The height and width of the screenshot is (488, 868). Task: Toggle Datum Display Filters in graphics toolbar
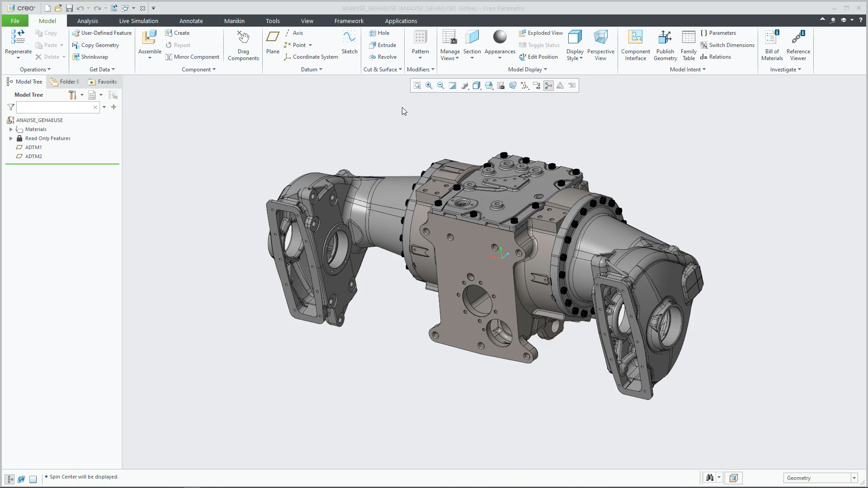pos(524,85)
